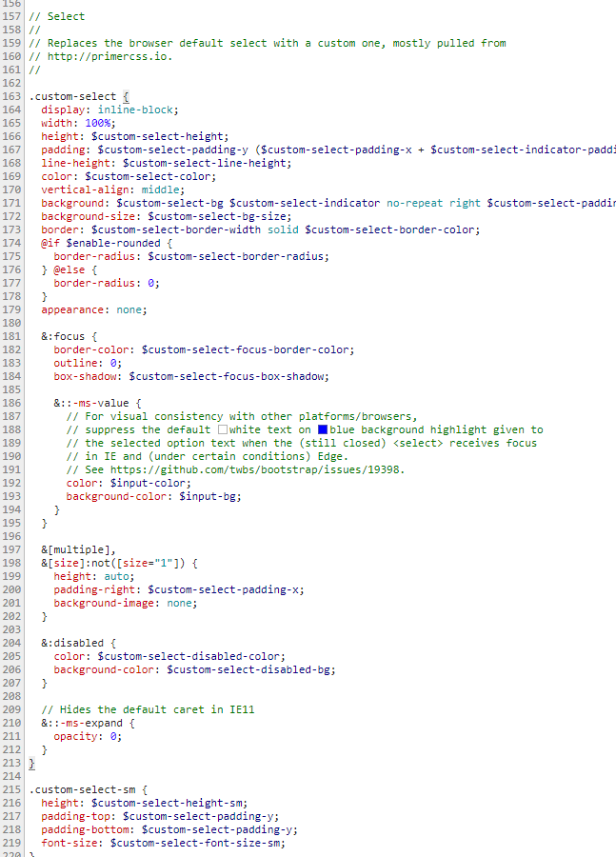Click line number 163 in the gutter

click(11, 96)
